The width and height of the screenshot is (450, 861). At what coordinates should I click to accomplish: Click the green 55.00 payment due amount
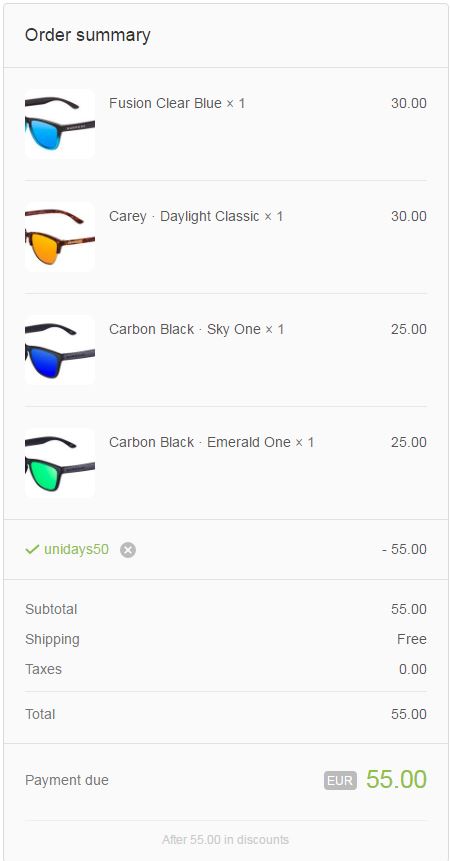(x=396, y=780)
